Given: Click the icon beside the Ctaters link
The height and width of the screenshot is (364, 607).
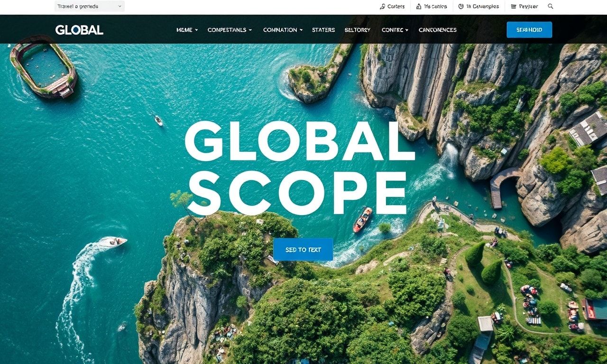Looking at the screenshot, I should pos(382,7).
